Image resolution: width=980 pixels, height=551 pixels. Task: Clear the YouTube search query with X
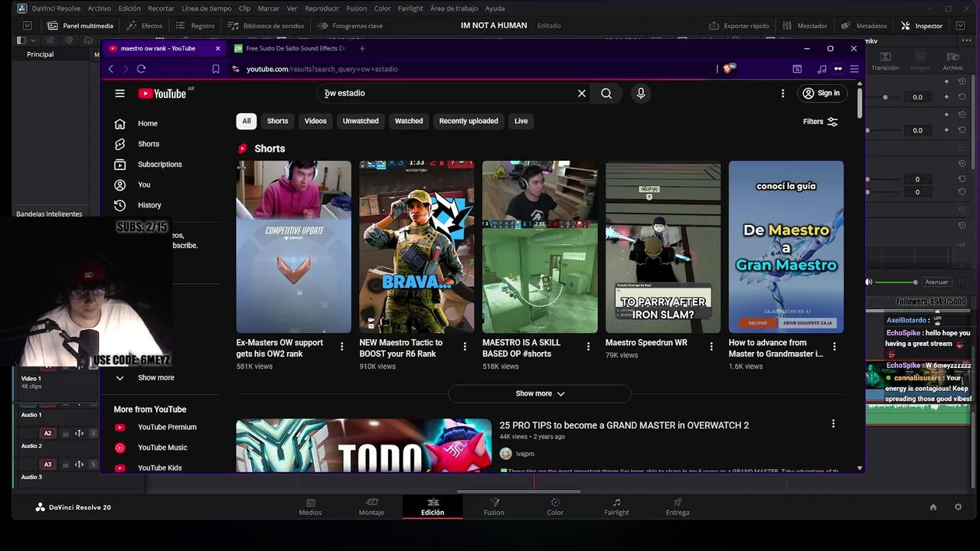point(582,93)
